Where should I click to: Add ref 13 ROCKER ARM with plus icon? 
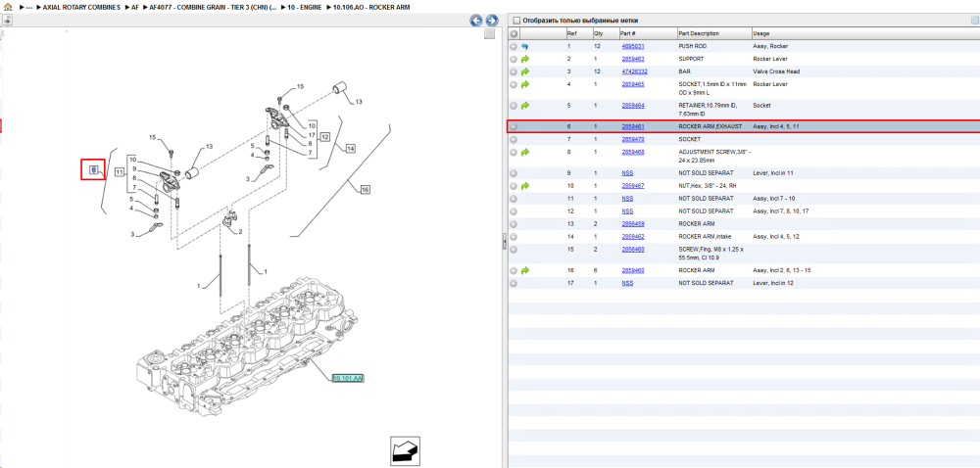(x=514, y=223)
